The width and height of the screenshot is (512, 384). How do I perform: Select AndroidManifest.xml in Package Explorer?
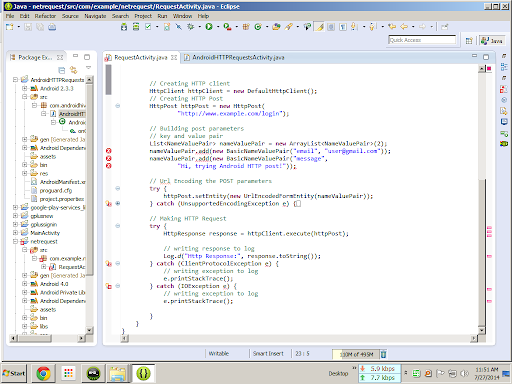[62, 182]
